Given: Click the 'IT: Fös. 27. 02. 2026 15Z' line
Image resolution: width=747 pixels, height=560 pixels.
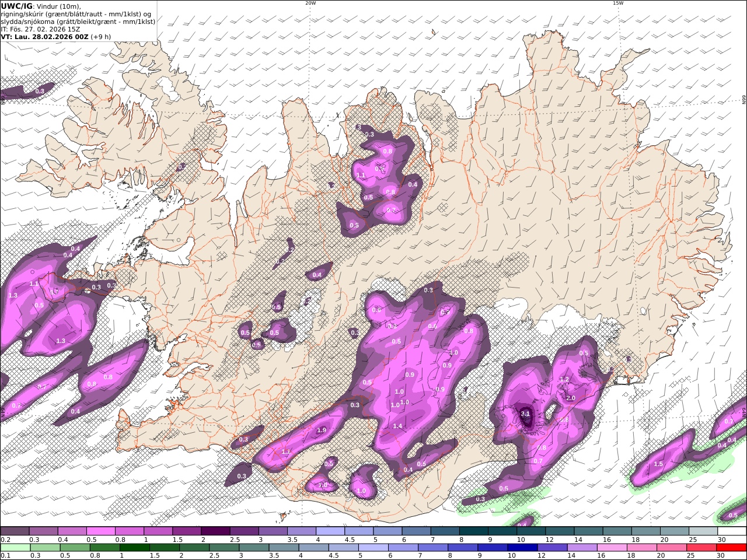Looking at the screenshot, I should [40, 29].
